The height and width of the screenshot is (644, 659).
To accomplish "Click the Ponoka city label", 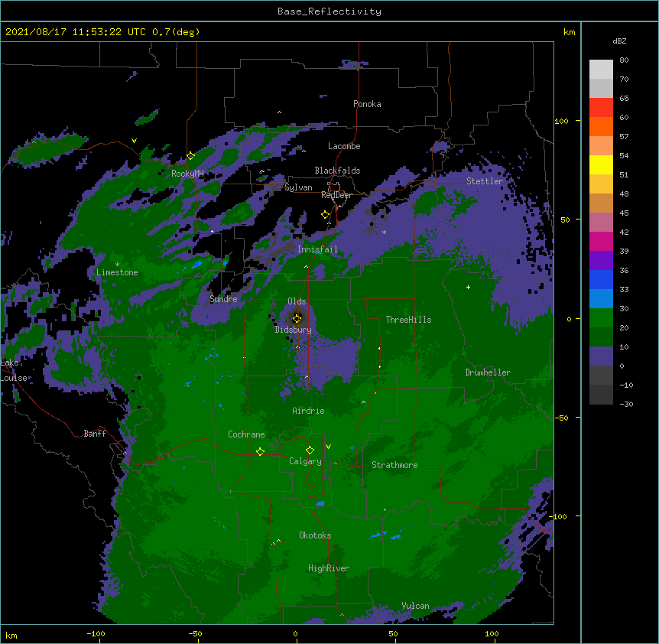I will (x=367, y=104).
